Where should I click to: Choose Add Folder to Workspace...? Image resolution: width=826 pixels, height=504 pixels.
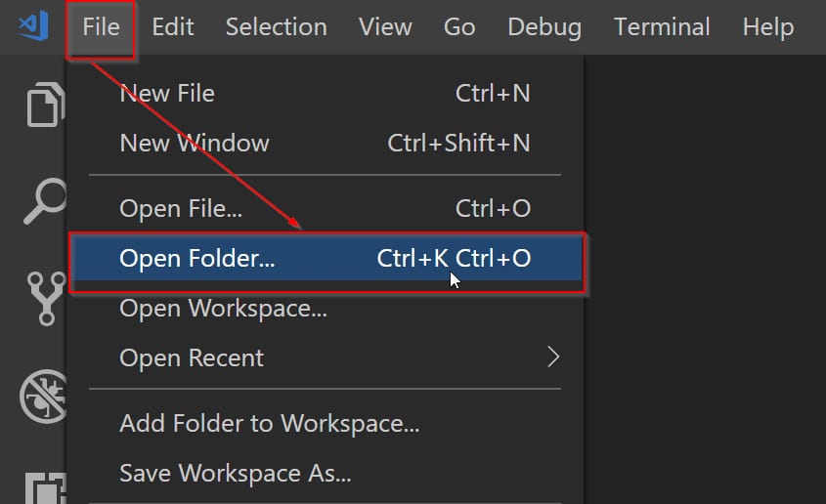pyautogui.click(x=326, y=424)
